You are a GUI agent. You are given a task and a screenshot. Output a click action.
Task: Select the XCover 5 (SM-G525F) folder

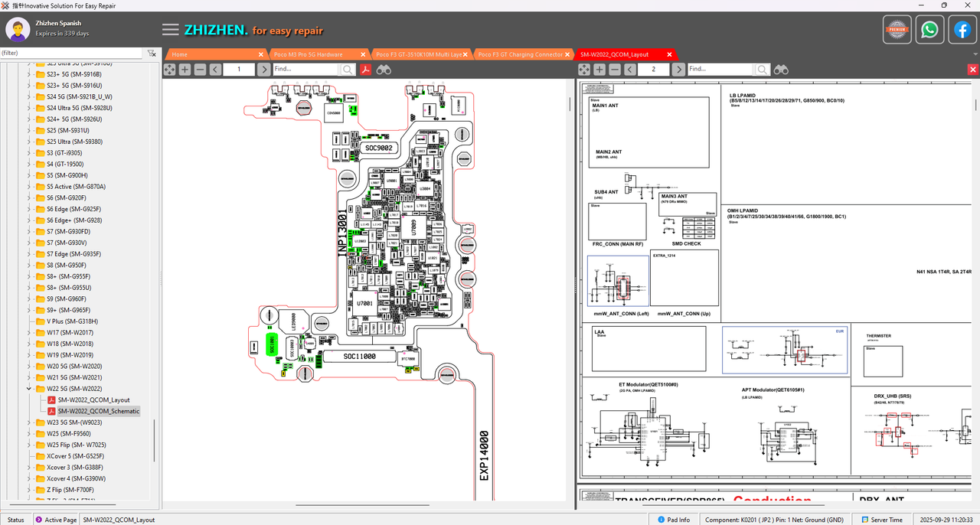[75, 456]
